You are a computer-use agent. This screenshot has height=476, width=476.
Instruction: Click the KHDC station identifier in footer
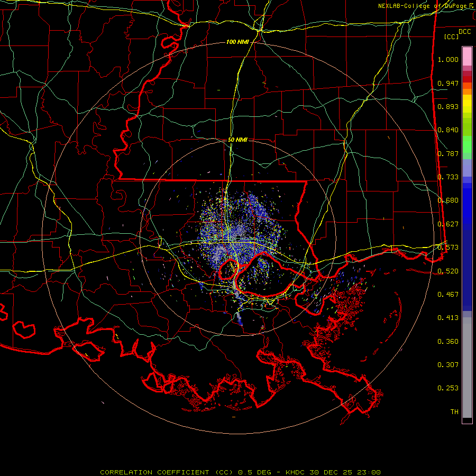click(295, 472)
